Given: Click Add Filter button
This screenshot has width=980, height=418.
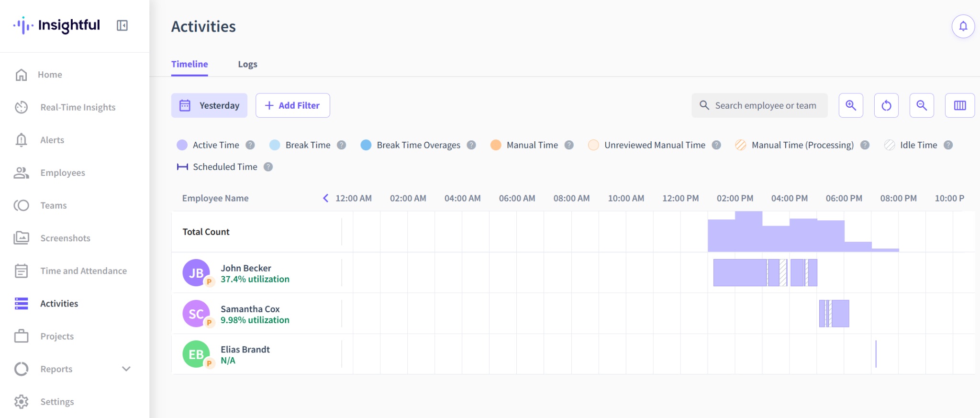Looking at the screenshot, I should 292,105.
